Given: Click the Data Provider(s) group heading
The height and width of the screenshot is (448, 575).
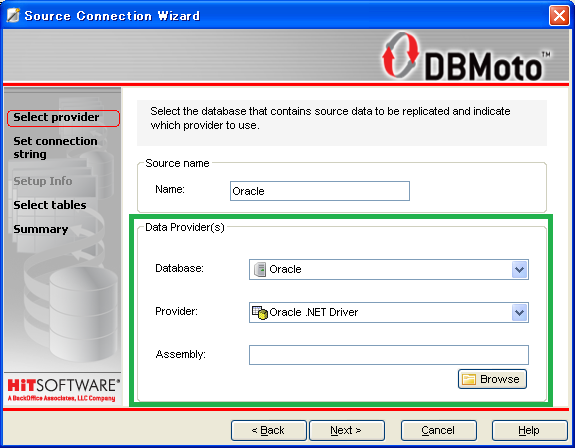Looking at the screenshot, I should (185, 227).
